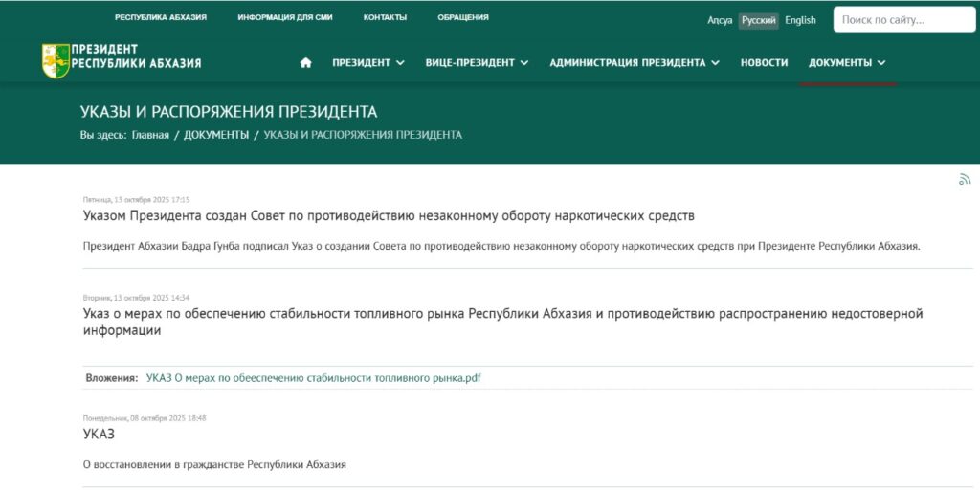Switch language to Аҧсуа

[720, 20]
